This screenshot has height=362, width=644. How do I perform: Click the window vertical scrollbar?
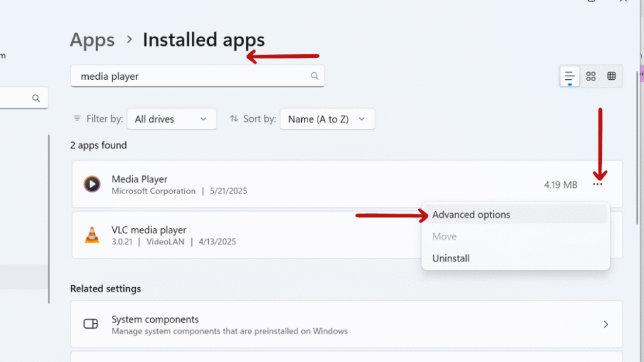tap(637, 148)
